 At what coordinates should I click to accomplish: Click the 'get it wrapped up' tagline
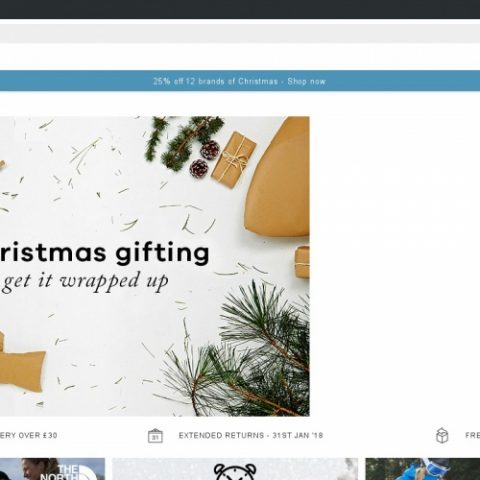(85, 281)
